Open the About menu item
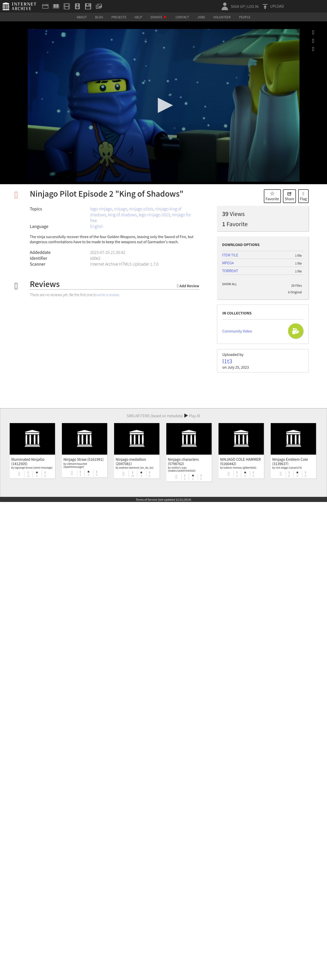The height and width of the screenshot is (980, 327). (x=81, y=17)
